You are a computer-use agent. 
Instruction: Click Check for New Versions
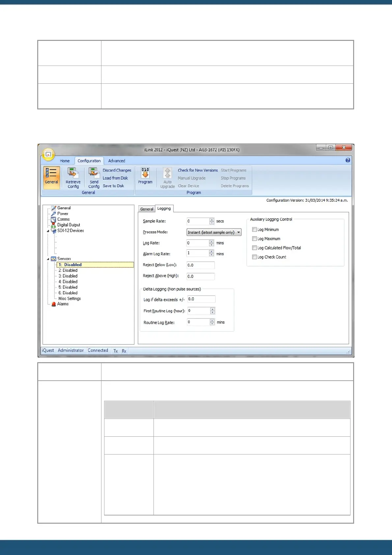[198, 170]
